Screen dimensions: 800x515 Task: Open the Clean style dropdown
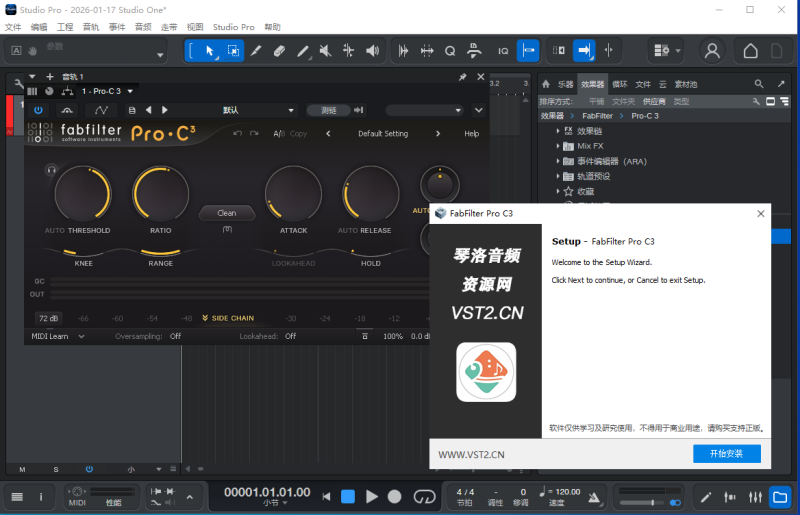[227, 213]
